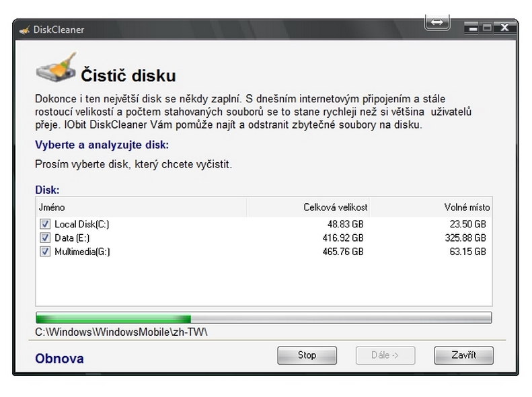This screenshot has width=532, height=397.
Task: Uncheck the Multimedia(G:) checkbox
Action: click(x=45, y=252)
